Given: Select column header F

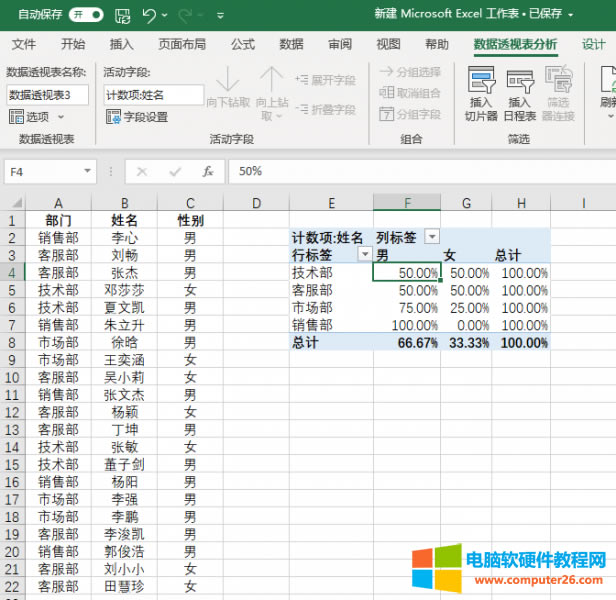Looking at the screenshot, I should click(406, 203).
